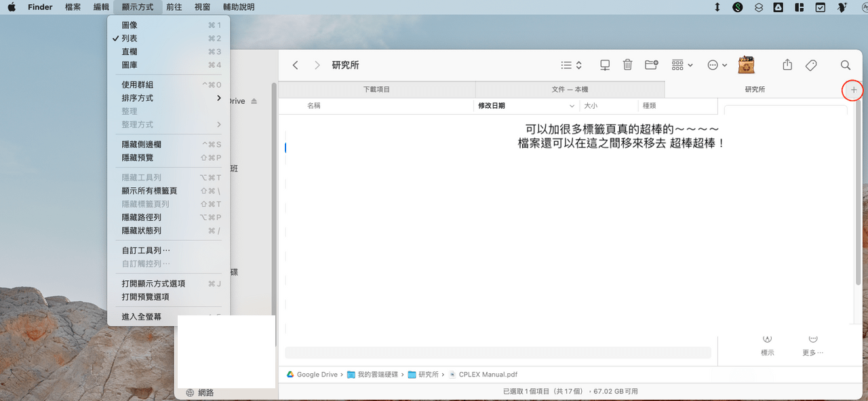The image size is (868, 401).
Task: Open the list view switcher dropdown
Action: (572, 65)
